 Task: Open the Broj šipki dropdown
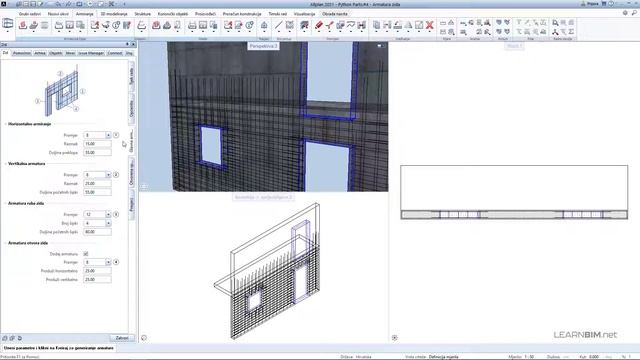pyautogui.click(x=108, y=223)
